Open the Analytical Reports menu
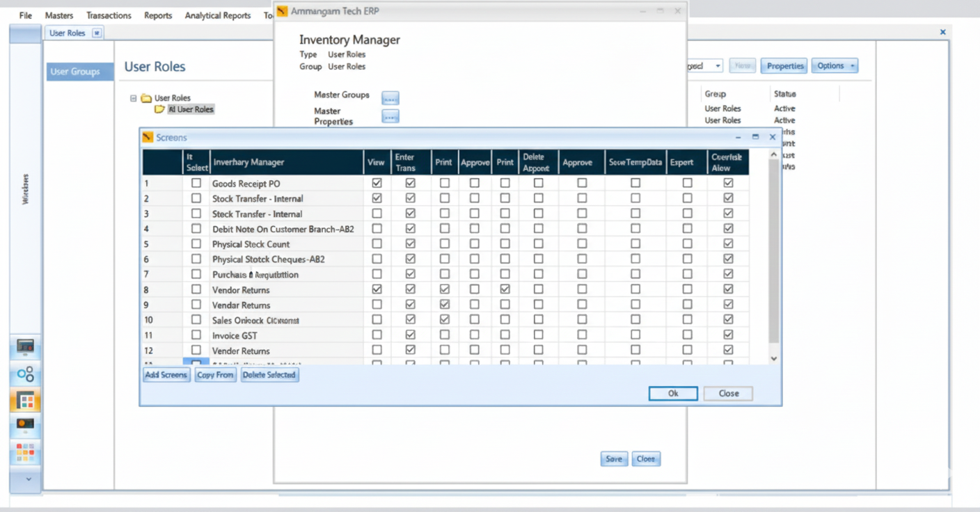Image resolution: width=980 pixels, height=512 pixels. click(x=217, y=15)
